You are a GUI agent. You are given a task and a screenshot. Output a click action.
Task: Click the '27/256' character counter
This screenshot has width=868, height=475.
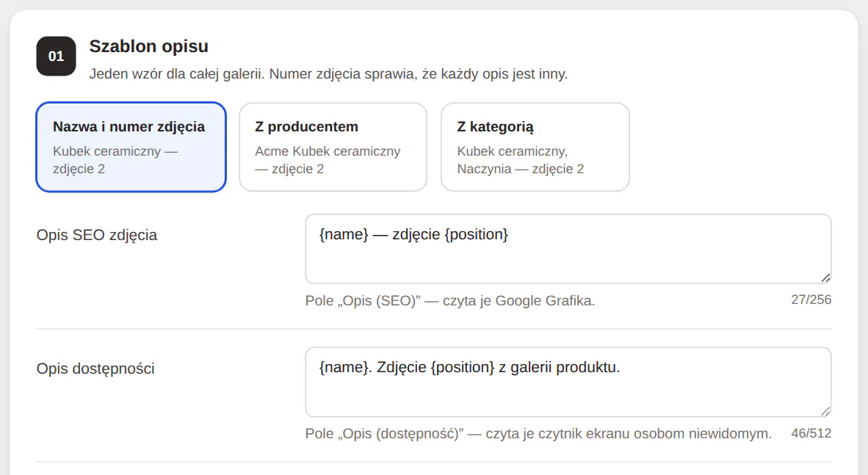tap(811, 300)
